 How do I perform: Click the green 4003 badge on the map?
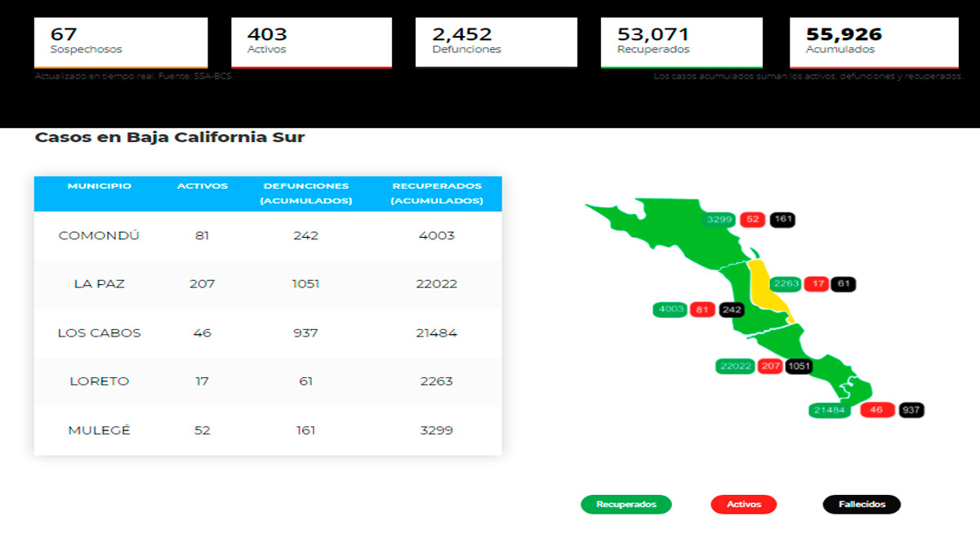(670, 310)
